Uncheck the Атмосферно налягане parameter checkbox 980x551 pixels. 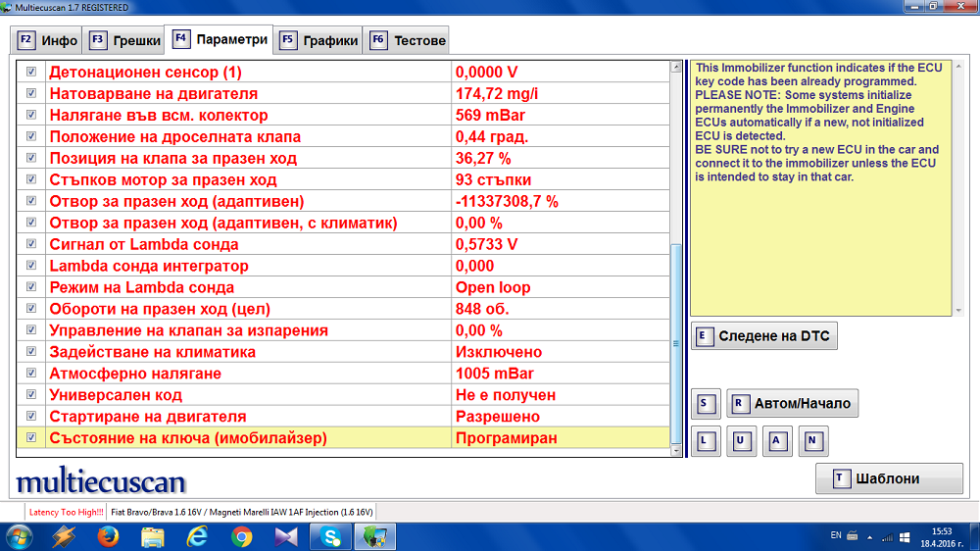coord(31,374)
